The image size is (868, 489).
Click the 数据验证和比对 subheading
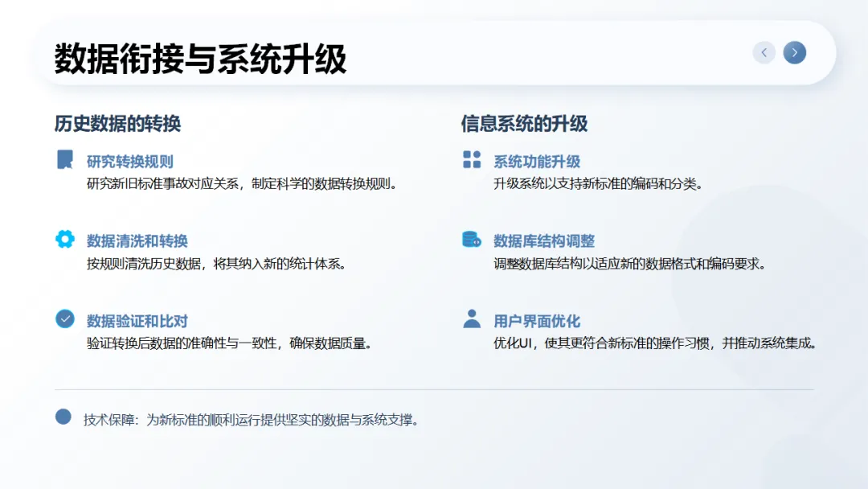point(137,321)
